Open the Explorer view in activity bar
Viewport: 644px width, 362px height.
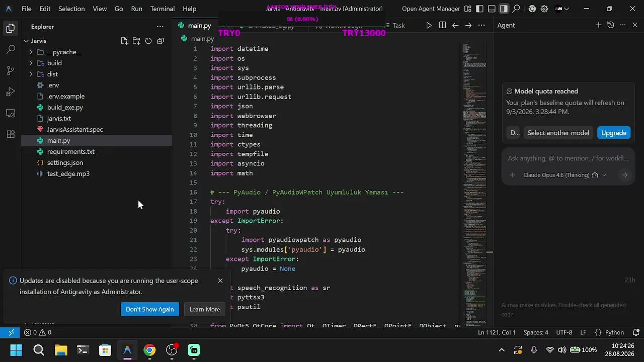[x=11, y=29]
